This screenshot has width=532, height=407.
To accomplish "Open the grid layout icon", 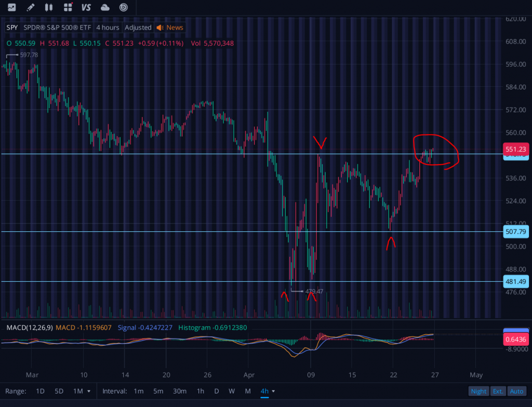I will tap(68, 7).
